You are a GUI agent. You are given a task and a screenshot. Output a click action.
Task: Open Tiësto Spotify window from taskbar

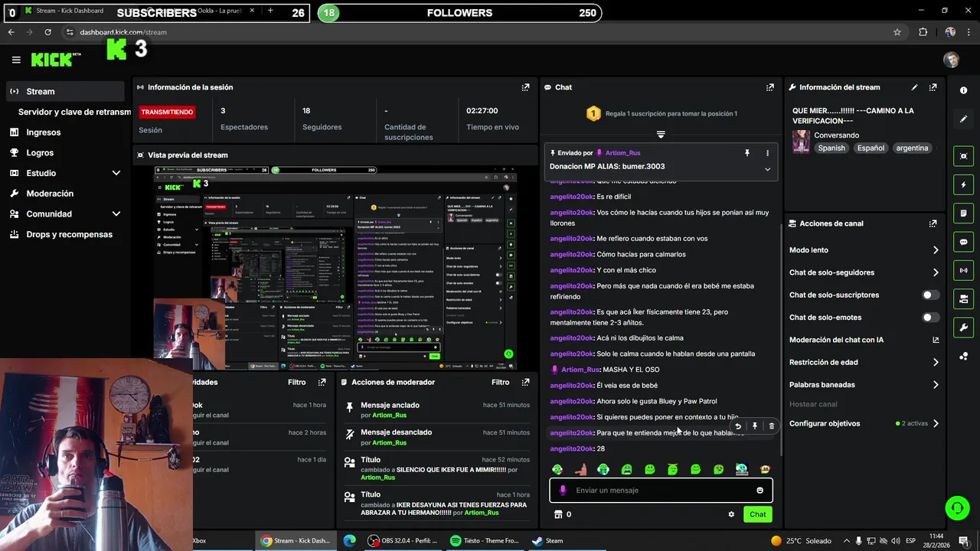(x=485, y=540)
